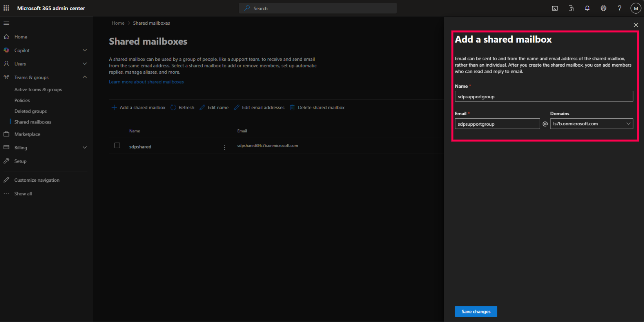644x322 pixels.
Task: Click the Users person icon
Action: (6, 63)
